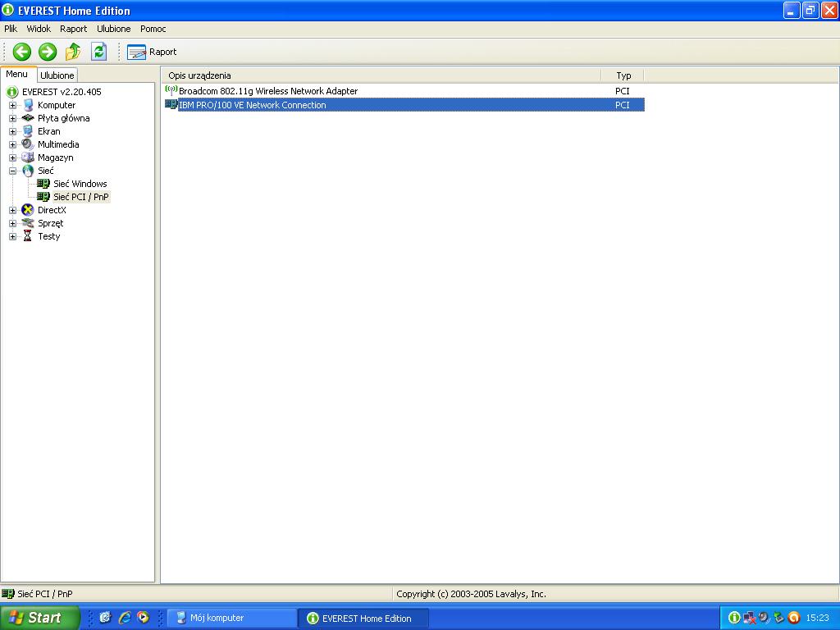Screen dimensions: 840x630
Task: Click the Magazyn storage icon
Action: point(28,157)
